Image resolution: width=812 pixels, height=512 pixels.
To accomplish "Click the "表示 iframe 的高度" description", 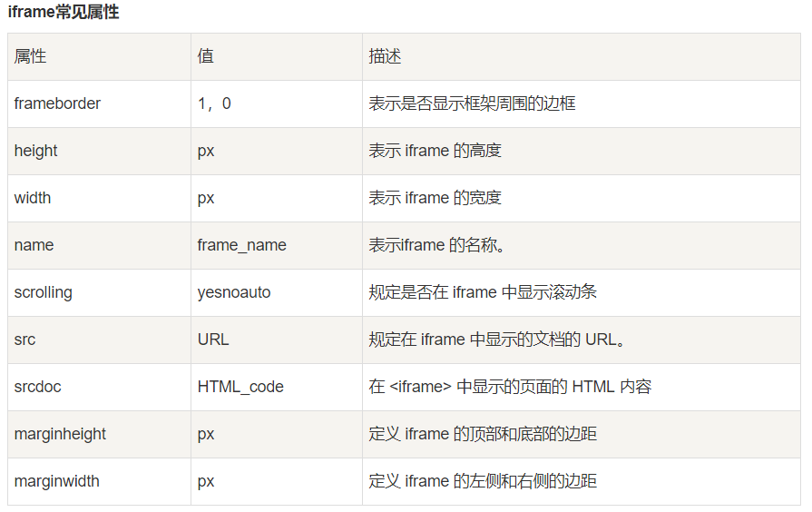I will click(435, 151).
